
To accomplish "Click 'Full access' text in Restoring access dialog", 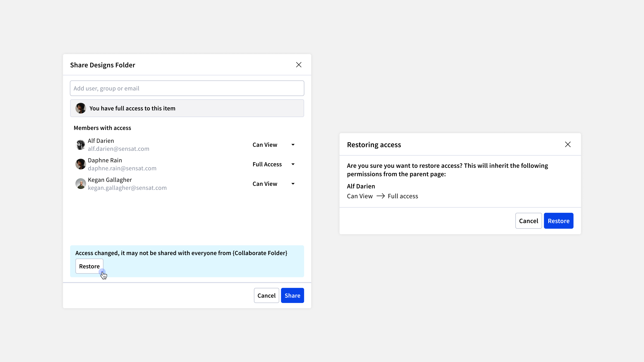I will pos(403,196).
